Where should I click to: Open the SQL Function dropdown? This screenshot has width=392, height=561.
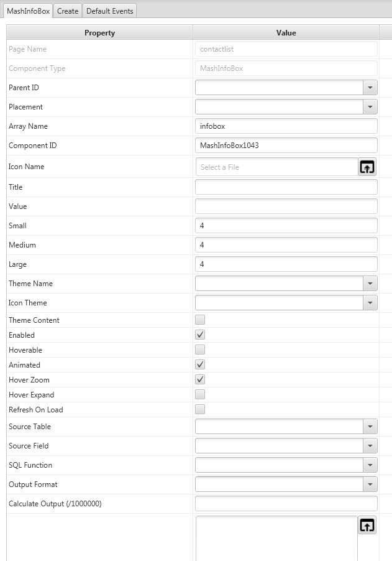[x=370, y=465]
